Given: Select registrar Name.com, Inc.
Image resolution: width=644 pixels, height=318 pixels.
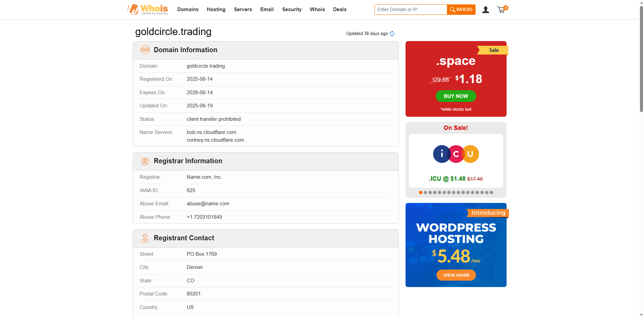Looking at the screenshot, I should click(x=204, y=177).
